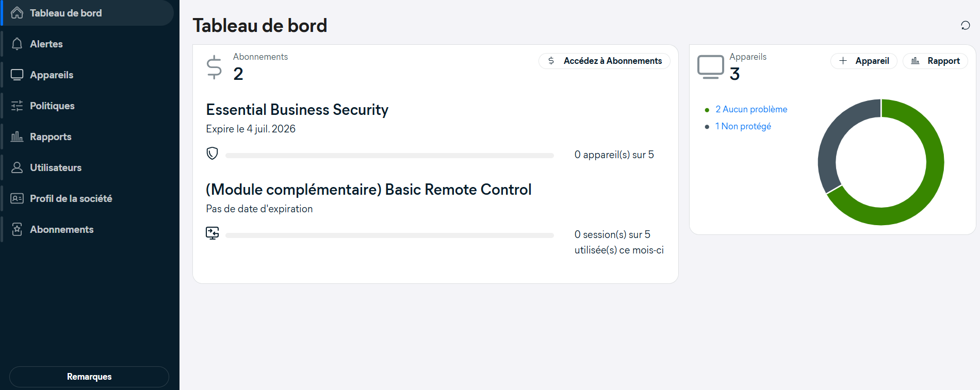The width and height of the screenshot is (980, 390).
Task: Click the dollar icon in Abonnements card
Action: [x=214, y=67]
